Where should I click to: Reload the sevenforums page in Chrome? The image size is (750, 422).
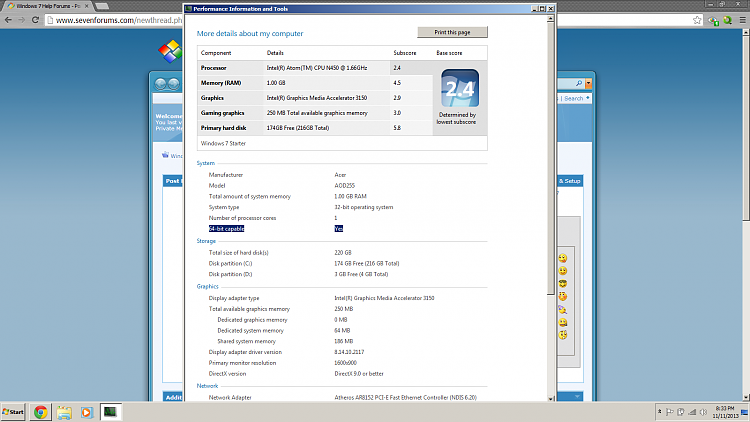[x=35, y=20]
